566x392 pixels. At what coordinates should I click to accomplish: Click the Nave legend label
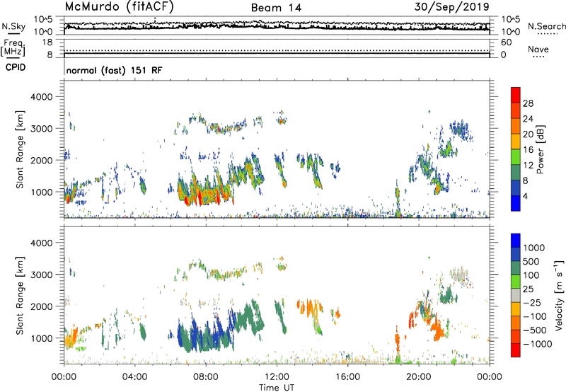click(x=538, y=50)
